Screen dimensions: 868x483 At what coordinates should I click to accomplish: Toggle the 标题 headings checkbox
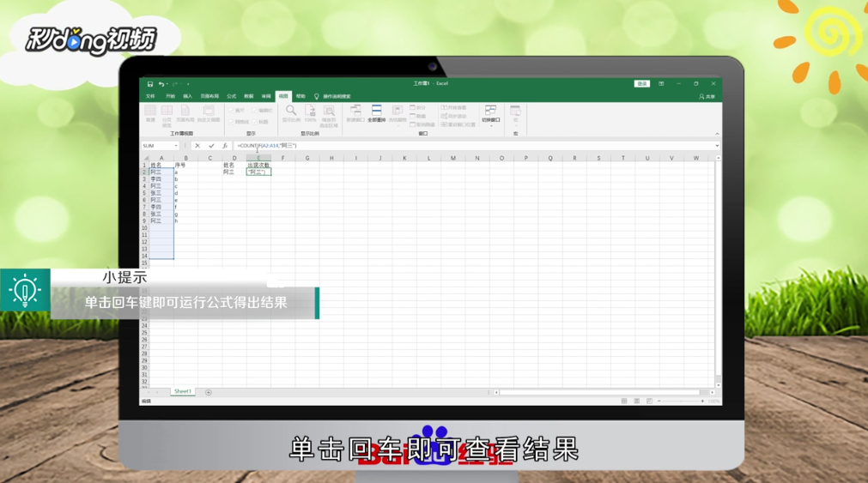[255, 122]
